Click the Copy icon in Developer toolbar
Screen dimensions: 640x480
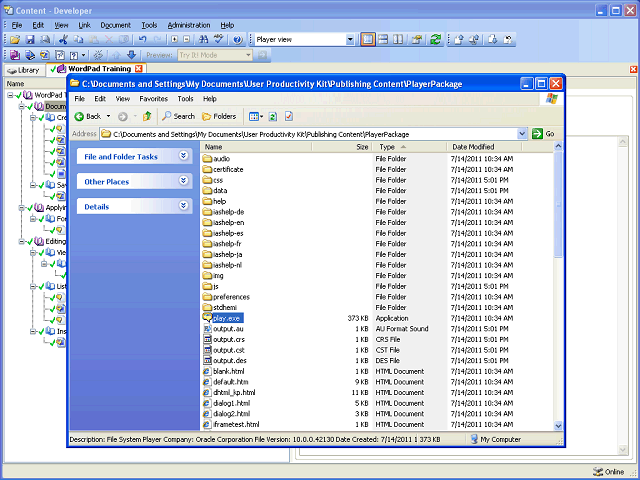[x=78, y=40]
